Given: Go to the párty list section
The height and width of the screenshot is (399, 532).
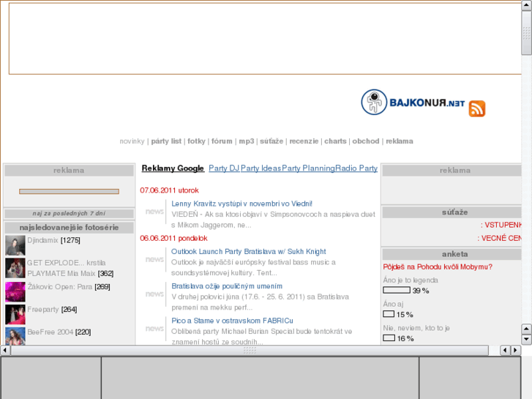Looking at the screenshot, I should click(166, 141).
